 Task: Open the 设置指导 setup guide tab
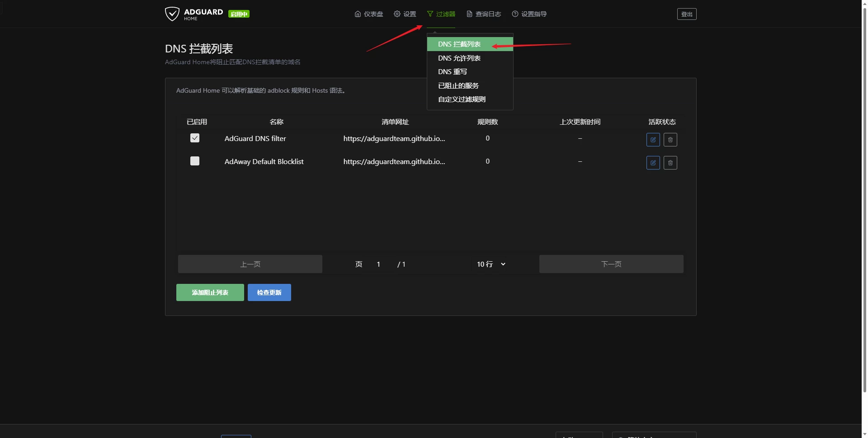tap(529, 14)
